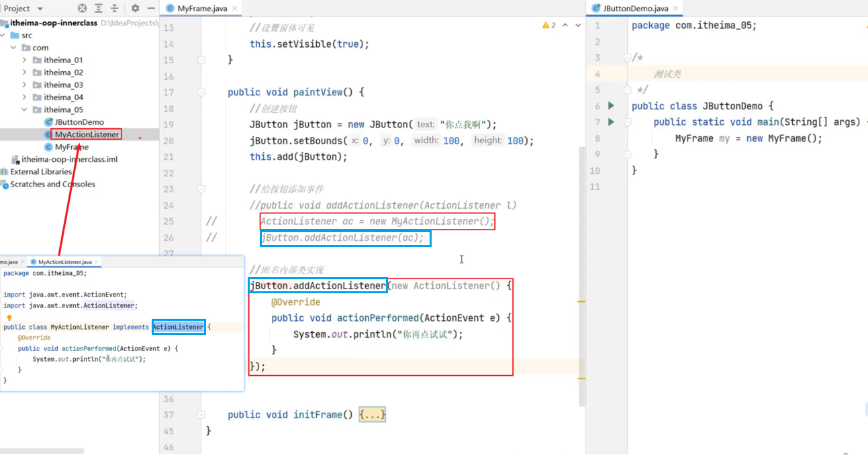The width and height of the screenshot is (868, 455).
Task: Jump to previous warning with up arrow icon
Action: pos(564,25)
